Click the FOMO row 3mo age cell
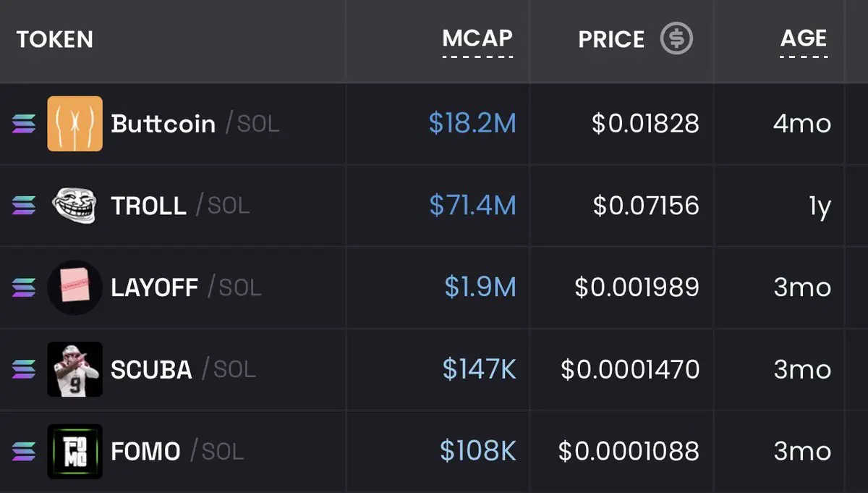This screenshot has width=868, height=493. tap(802, 451)
